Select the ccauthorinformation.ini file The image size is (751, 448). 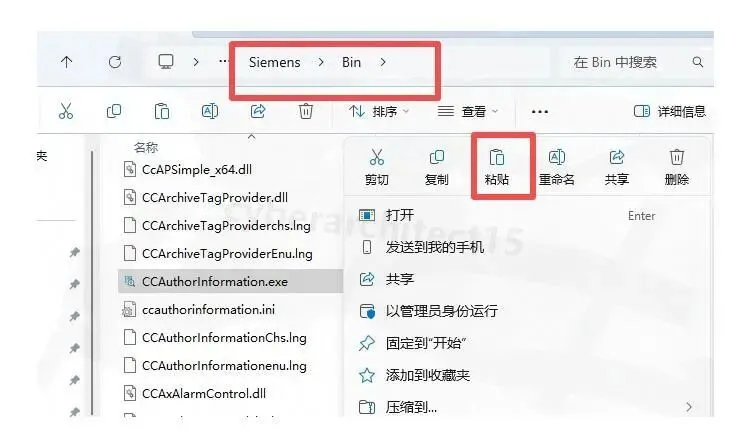208,310
